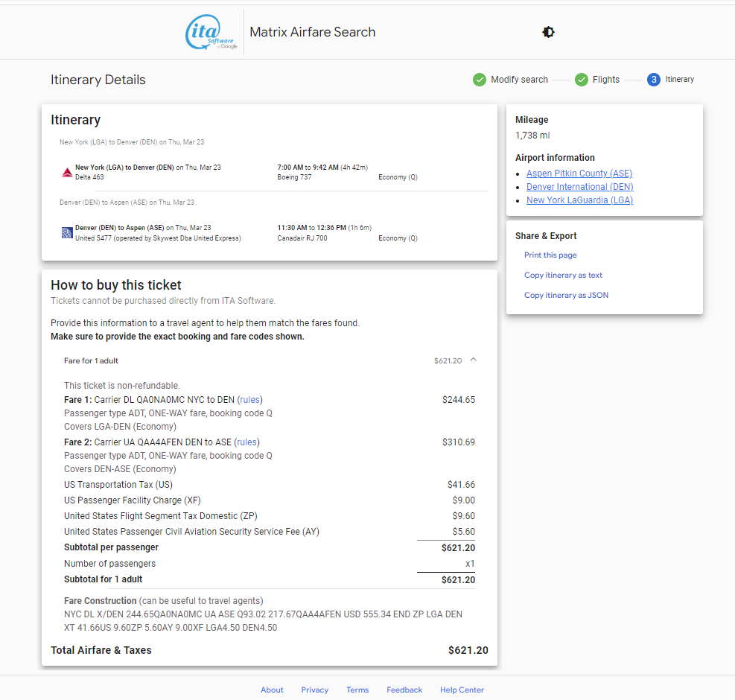Click the United airline logo icon

[x=67, y=232]
